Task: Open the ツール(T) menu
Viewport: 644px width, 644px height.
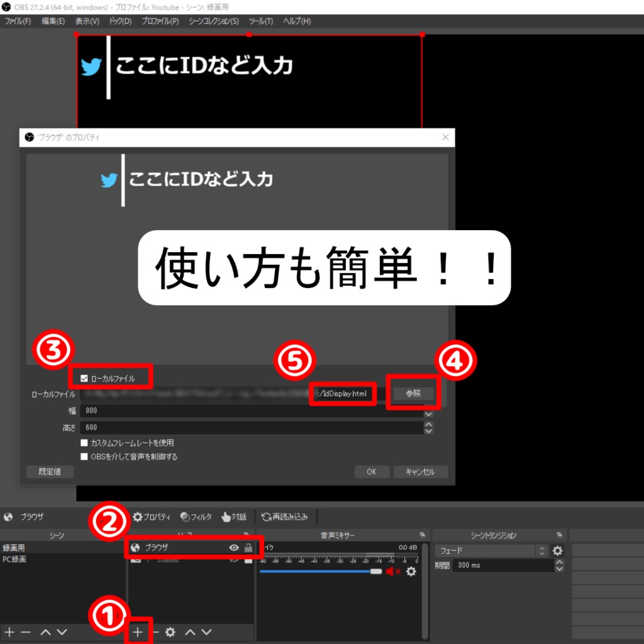Action: point(260,21)
